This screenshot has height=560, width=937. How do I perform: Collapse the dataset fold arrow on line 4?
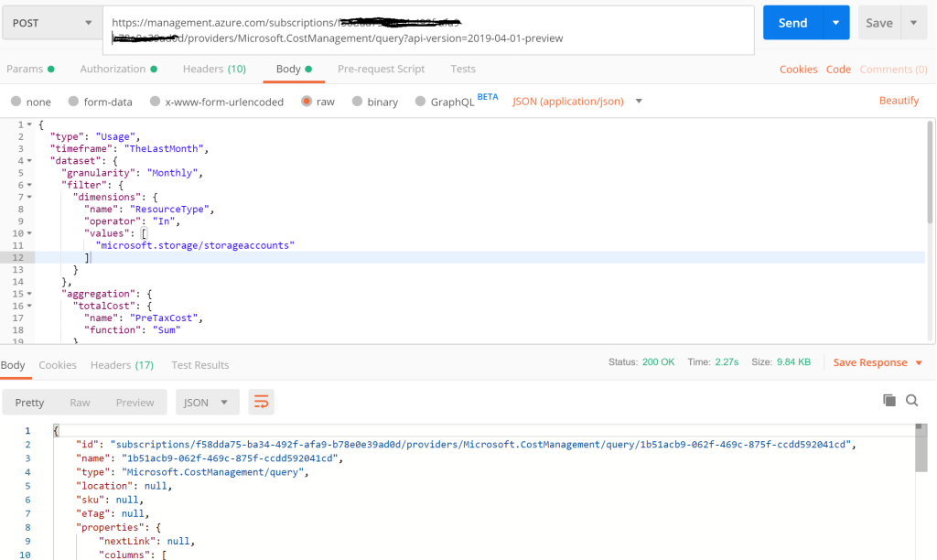29,160
